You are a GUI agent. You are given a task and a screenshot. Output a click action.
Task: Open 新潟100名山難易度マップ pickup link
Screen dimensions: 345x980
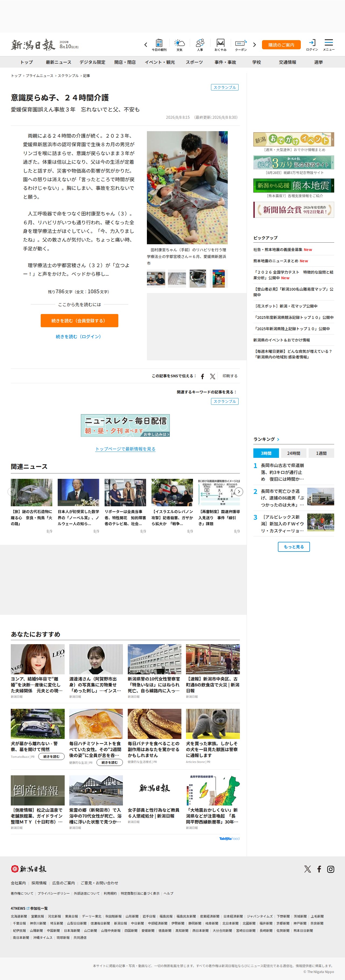pos(293,292)
